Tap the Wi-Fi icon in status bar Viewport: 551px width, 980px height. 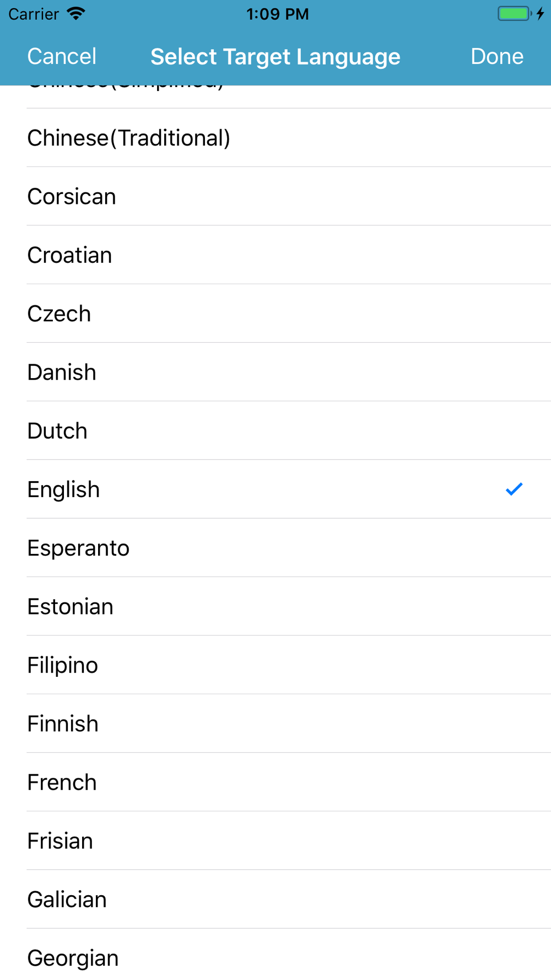[76, 14]
